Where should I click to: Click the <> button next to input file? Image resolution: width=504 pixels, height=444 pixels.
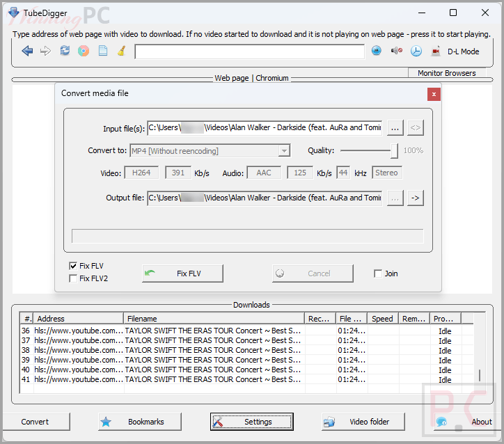[416, 128]
